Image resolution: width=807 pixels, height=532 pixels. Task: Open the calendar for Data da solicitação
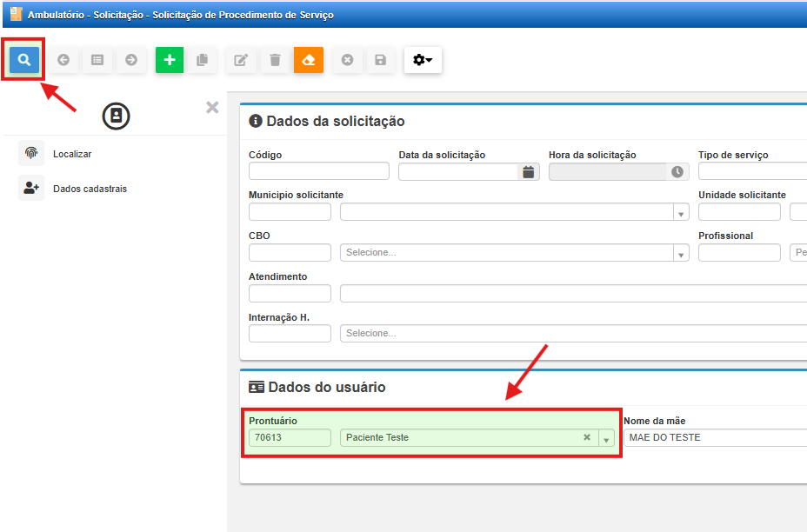click(528, 172)
